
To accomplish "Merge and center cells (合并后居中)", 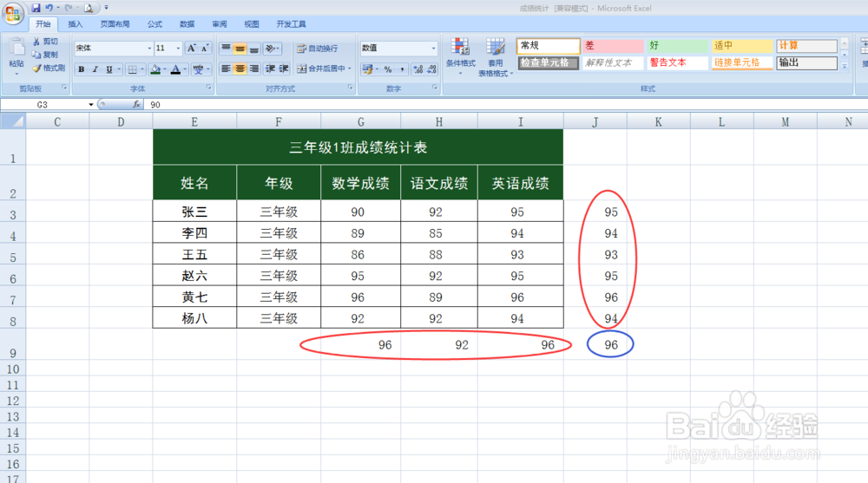I will (320, 69).
